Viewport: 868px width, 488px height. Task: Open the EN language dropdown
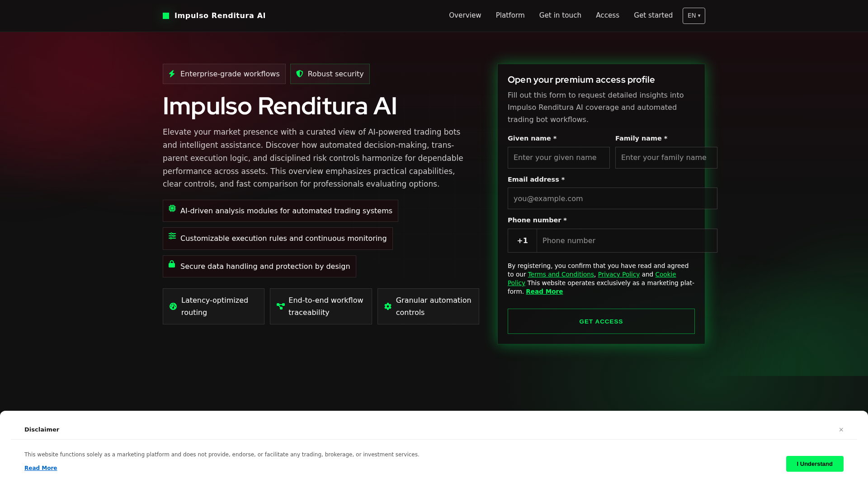(694, 16)
